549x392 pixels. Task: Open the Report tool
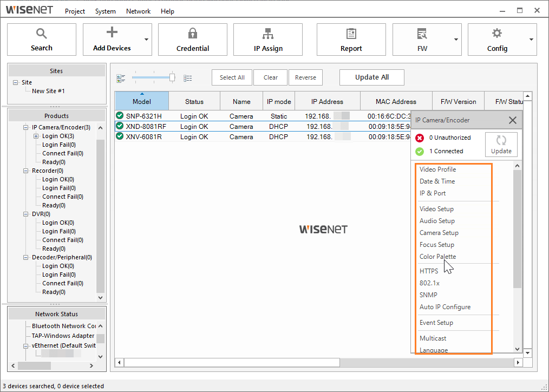pyautogui.click(x=351, y=39)
